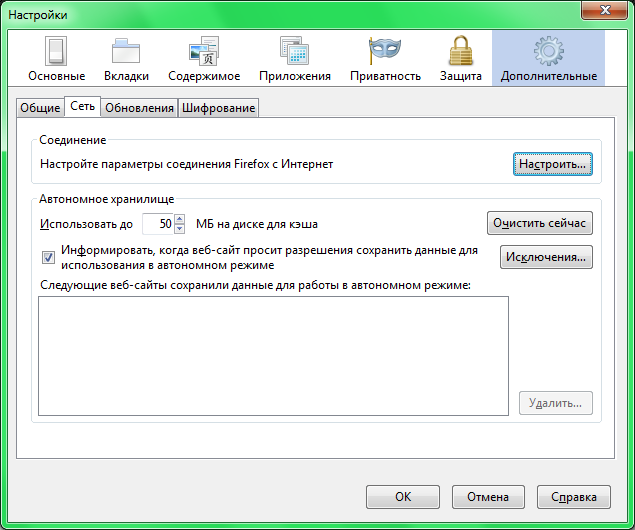Open help via Справка button
The height and width of the screenshot is (530, 635).
pos(573,497)
